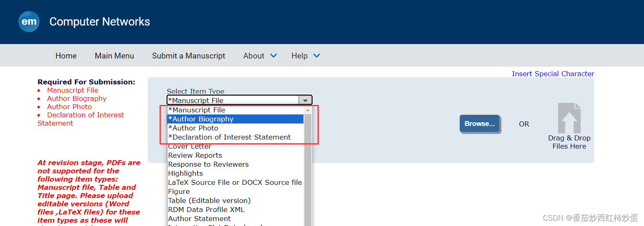The width and height of the screenshot is (644, 226).
Task: Expand the Help menu chevron
Action: click(x=317, y=56)
